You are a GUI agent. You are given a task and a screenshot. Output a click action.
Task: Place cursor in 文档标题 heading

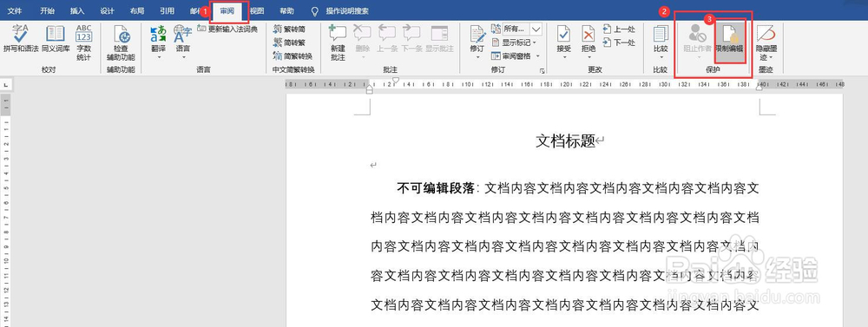tap(565, 141)
